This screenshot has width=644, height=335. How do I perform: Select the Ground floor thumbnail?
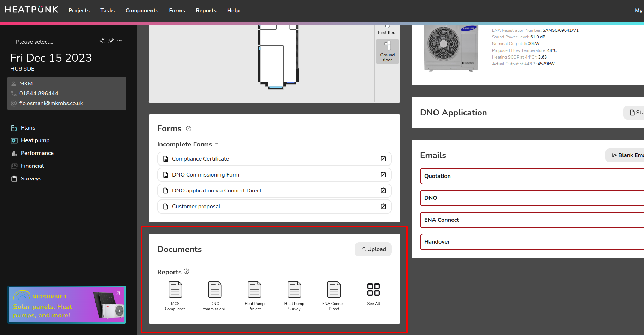point(388,51)
